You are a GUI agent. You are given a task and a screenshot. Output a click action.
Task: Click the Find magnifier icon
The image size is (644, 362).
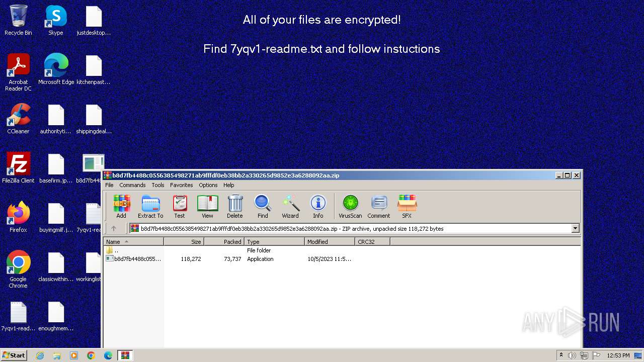click(x=263, y=207)
